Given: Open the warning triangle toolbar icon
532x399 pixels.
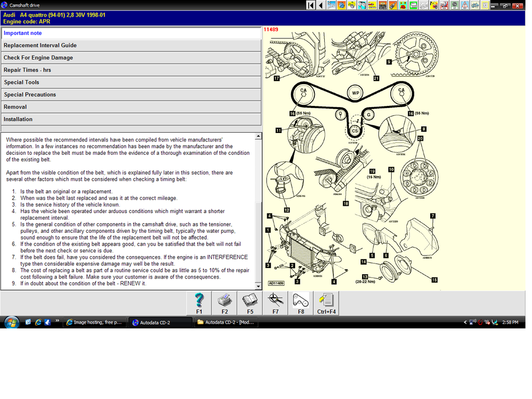Looking at the screenshot, I should 464,5.
